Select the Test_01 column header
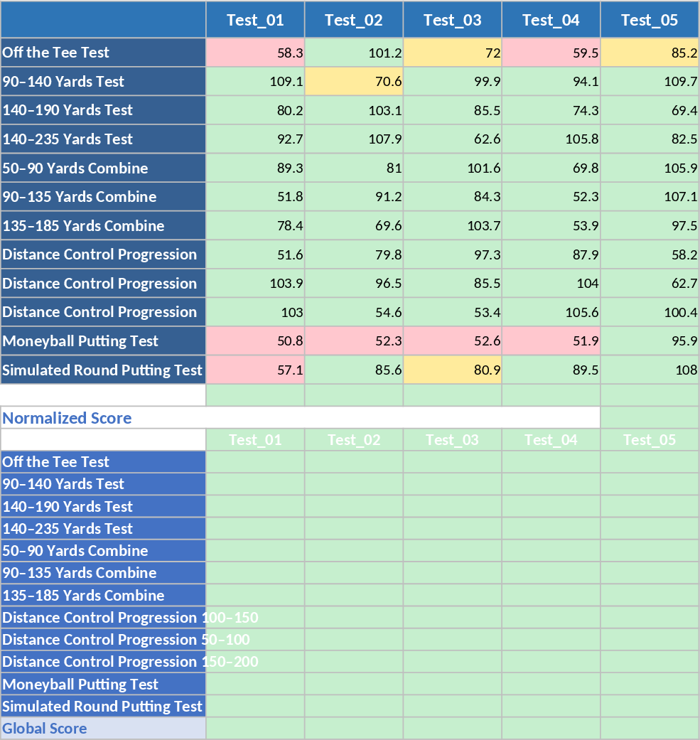 coord(255,21)
